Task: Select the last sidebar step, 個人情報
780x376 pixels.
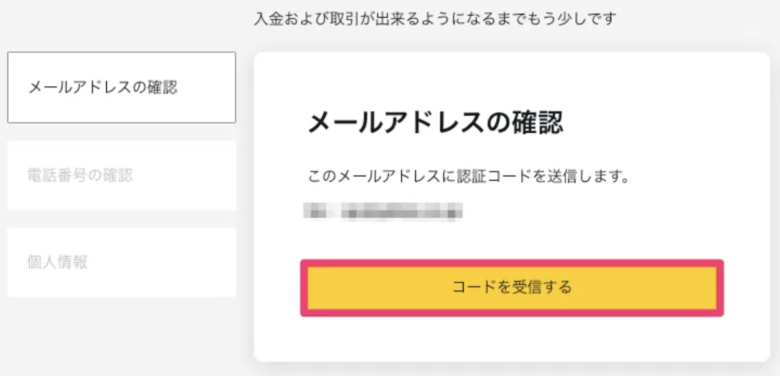Action: pos(121,262)
